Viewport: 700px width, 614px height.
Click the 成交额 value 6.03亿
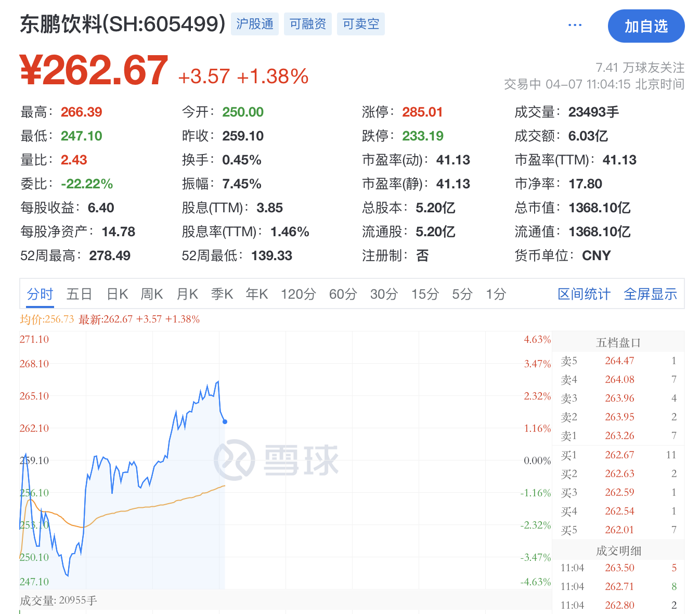point(588,136)
